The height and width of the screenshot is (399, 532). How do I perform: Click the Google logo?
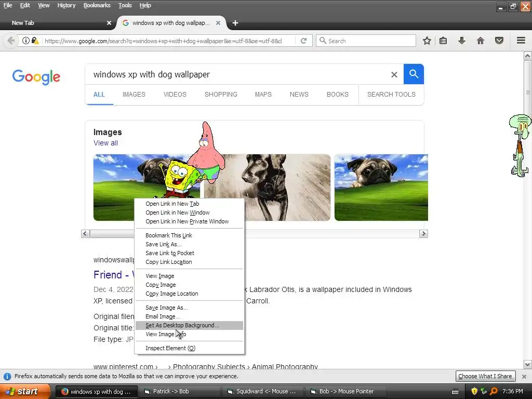click(x=36, y=77)
